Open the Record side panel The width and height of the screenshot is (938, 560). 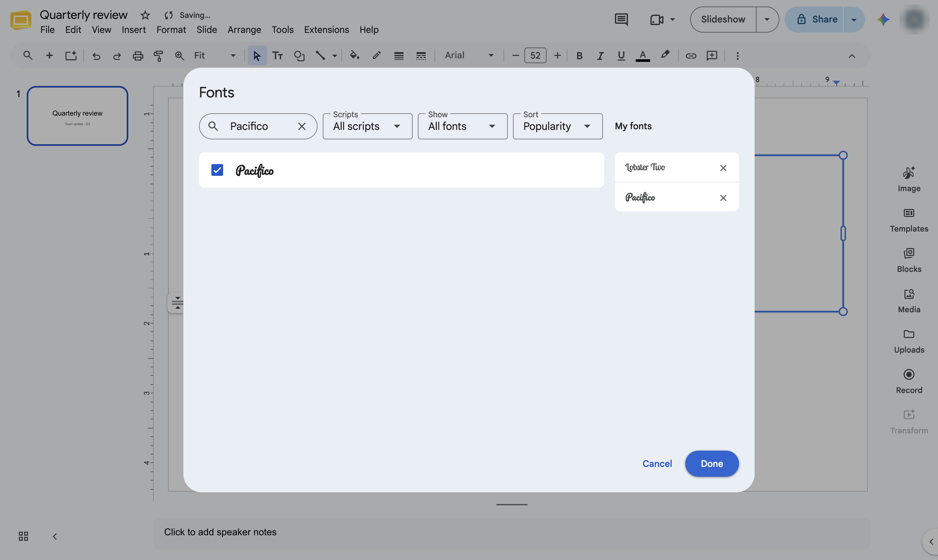[909, 382]
